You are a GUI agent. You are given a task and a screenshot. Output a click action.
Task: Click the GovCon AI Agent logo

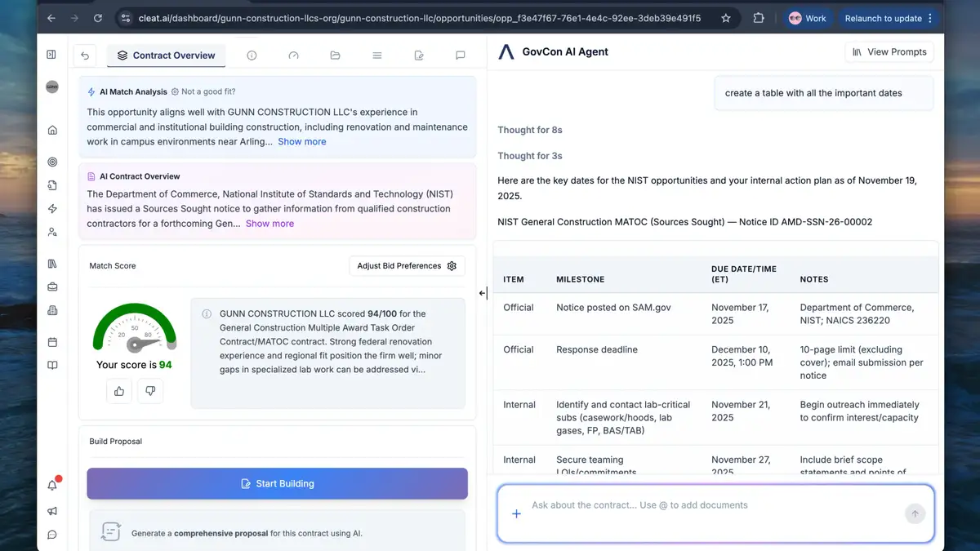tap(506, 51)
